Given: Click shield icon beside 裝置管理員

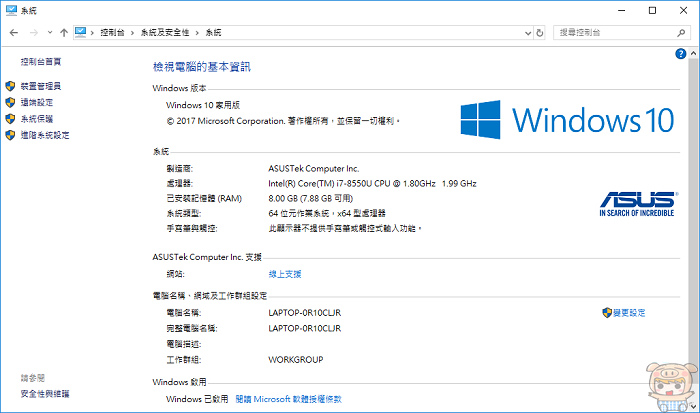Looking at the screenshot, I should [x=10, y=86].
